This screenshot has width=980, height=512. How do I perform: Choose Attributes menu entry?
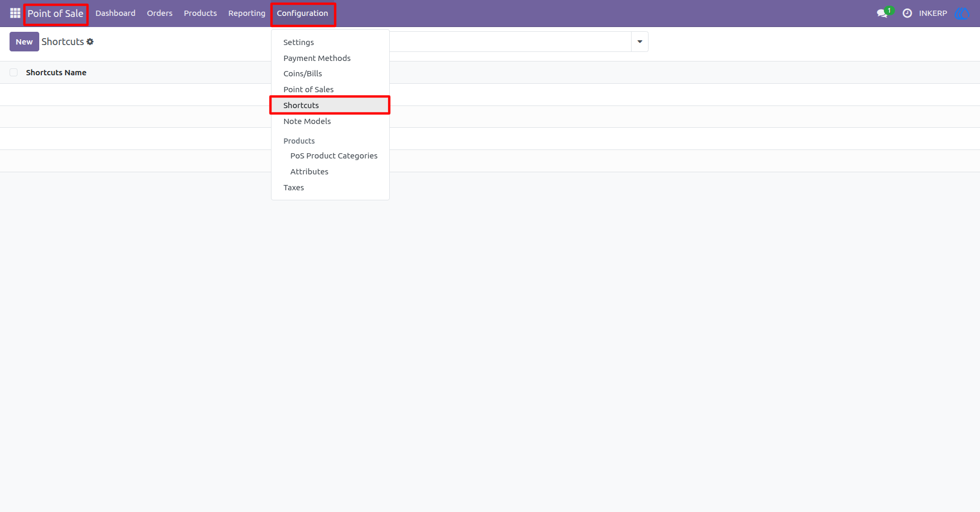(330, 172)
